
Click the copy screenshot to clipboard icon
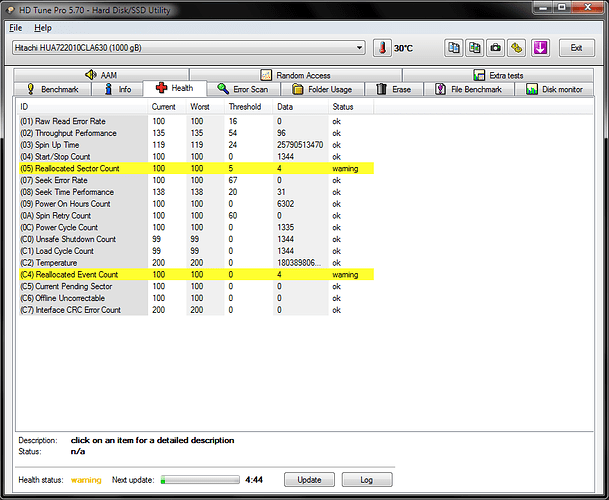pos(474,48)
